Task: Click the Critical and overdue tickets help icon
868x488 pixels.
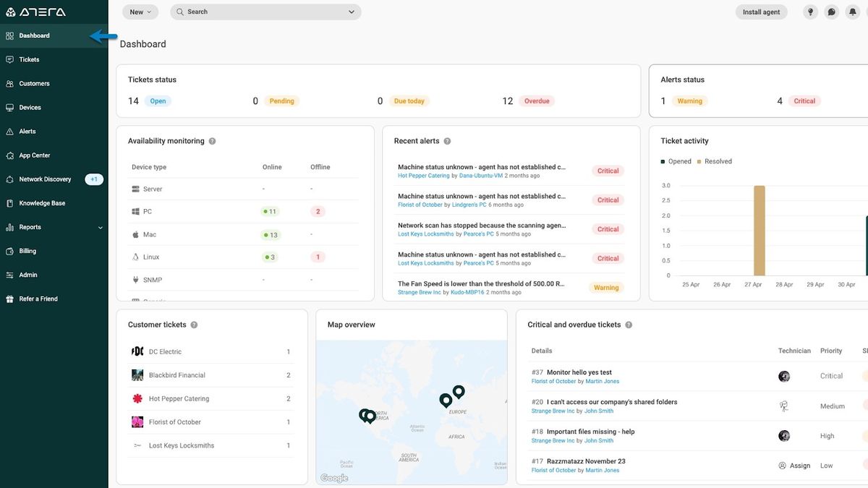Action: 629,325
